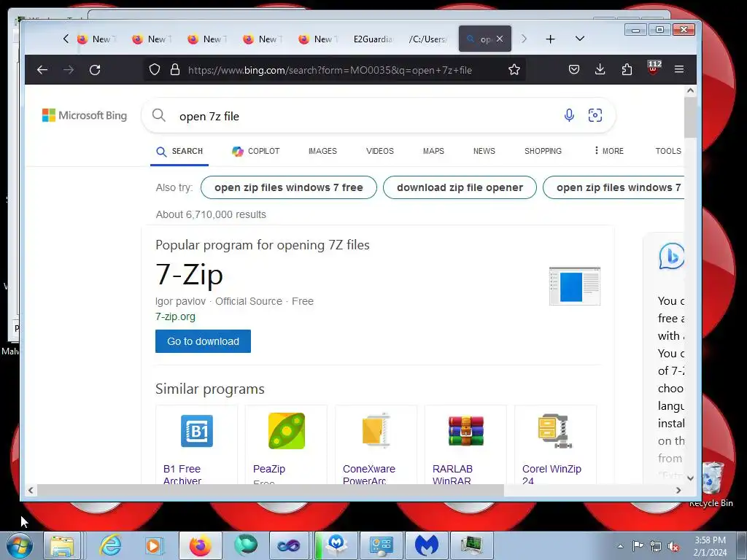Open the 7-zip.org link

click(x=175, y=316)
